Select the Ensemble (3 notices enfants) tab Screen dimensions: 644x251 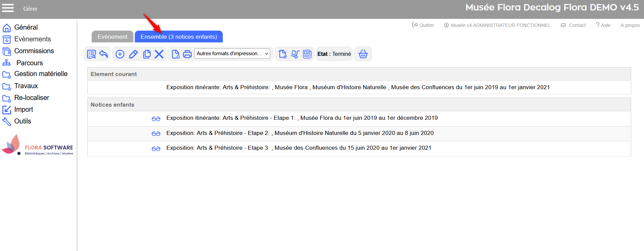(x=179, y=37)
